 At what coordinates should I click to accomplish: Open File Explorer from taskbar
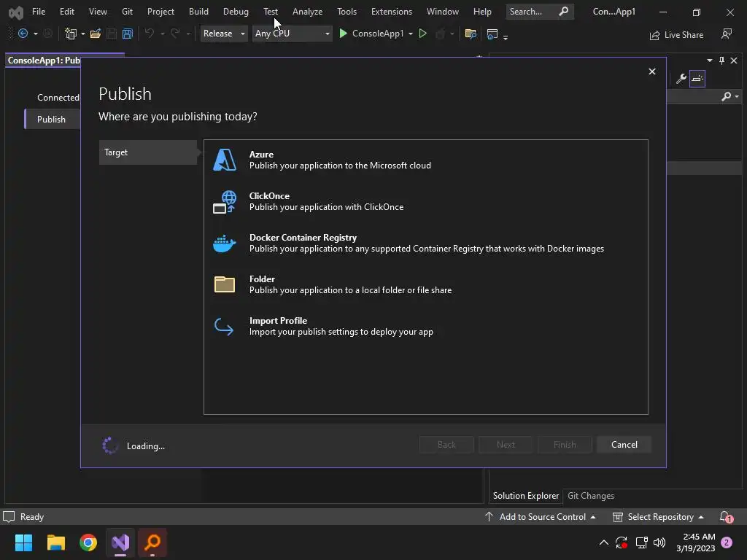[56, 542]
